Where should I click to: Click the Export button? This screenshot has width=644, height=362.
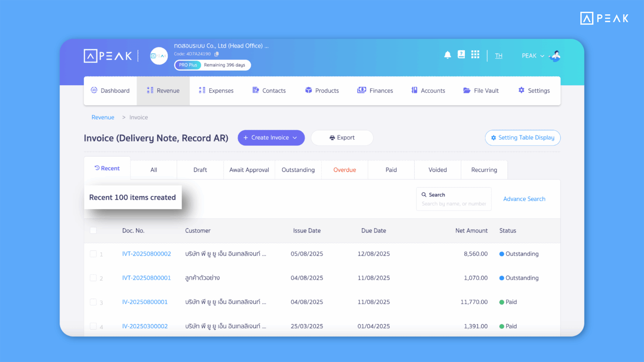click(x=342, y=138)
